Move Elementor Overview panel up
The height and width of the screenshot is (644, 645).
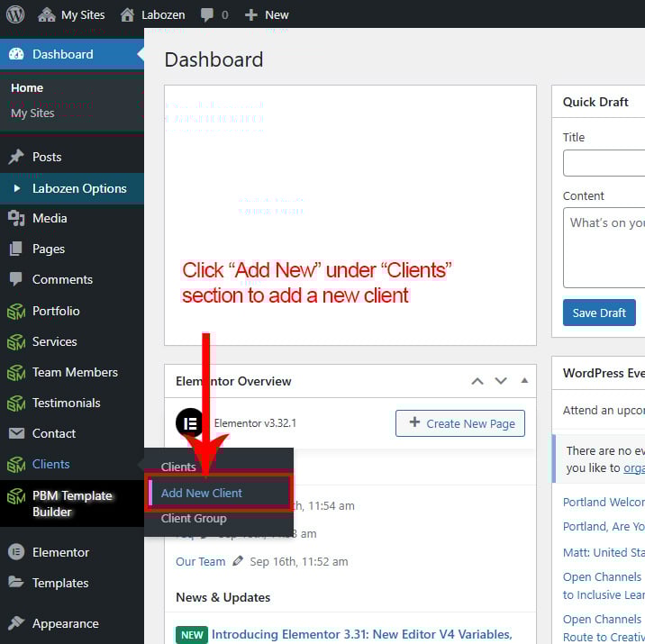click(477, 381)
